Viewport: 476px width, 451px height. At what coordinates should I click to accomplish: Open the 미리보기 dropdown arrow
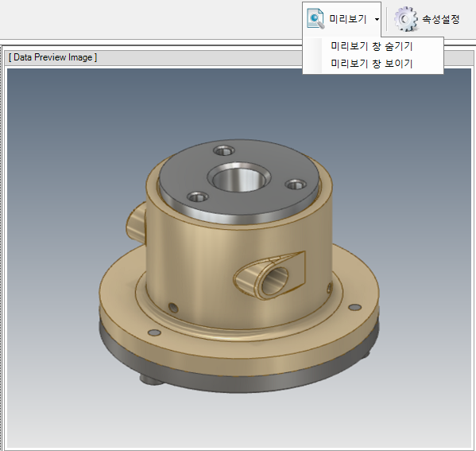coord(377,19)
